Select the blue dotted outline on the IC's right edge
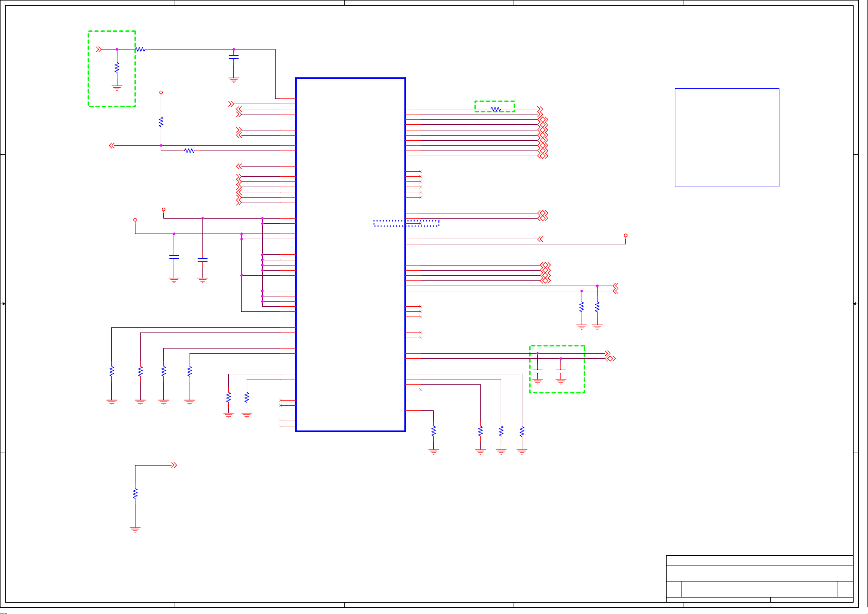868x614 pixels. point(406,223)
